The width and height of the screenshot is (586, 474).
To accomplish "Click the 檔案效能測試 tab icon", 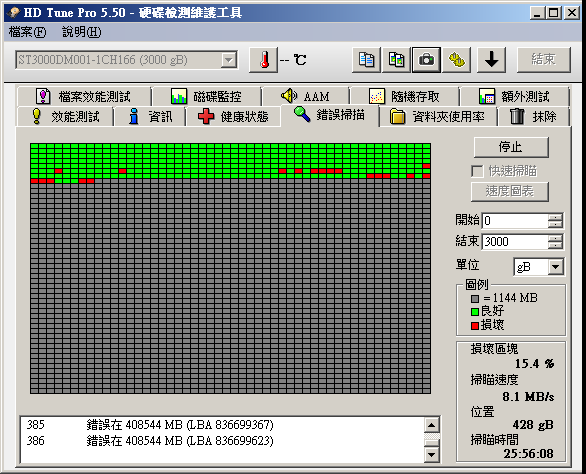I will (43, 96).
